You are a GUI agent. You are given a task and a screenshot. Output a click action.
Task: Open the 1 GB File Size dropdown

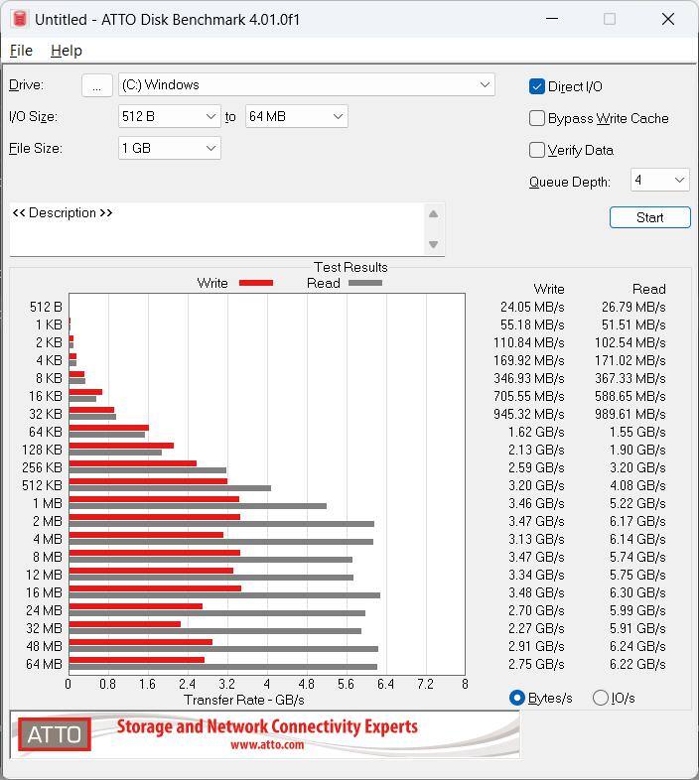click(169, 148)
